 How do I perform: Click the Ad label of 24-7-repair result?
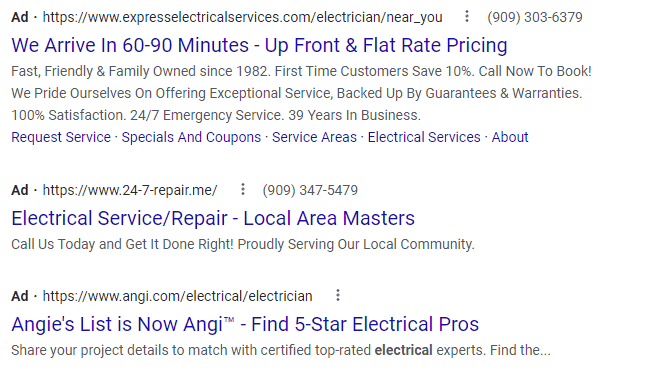coord(20,190)
